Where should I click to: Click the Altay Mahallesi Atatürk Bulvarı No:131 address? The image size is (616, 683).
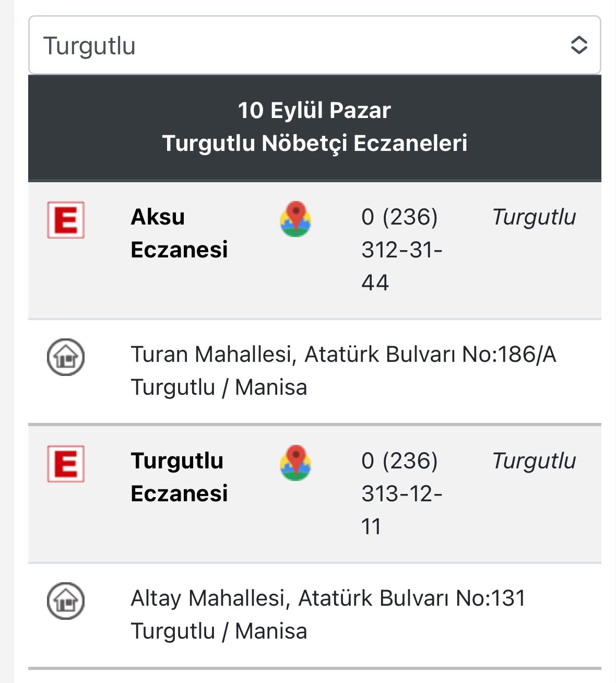click(x=328, y=598)
